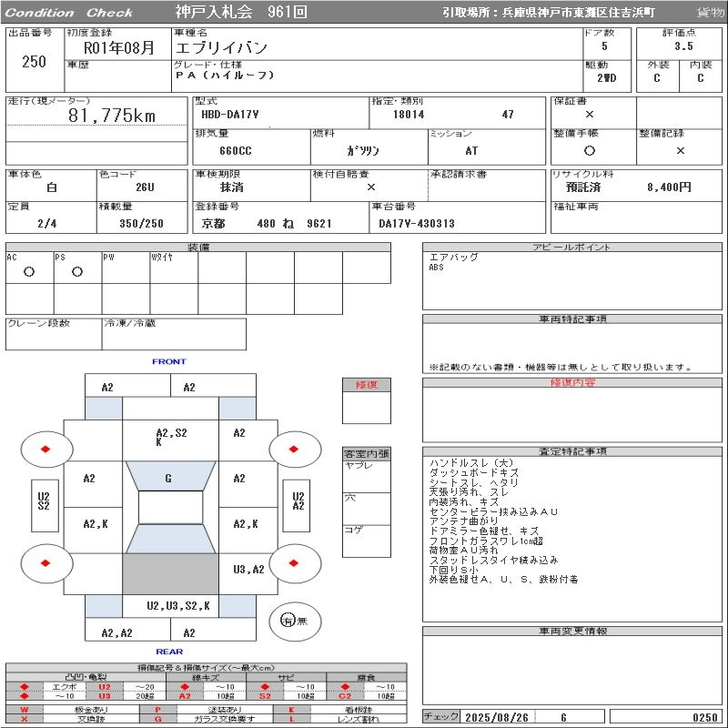Click the front-right wheel diamond marker
Viewport: 728px width, 728px height.
[295, 448]
